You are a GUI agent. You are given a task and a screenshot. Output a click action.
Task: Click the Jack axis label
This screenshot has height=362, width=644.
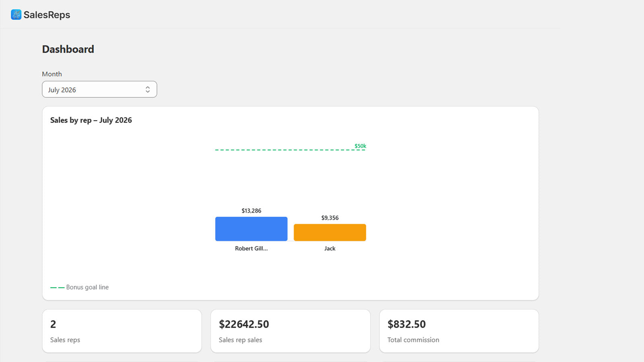tap(330, 249)
